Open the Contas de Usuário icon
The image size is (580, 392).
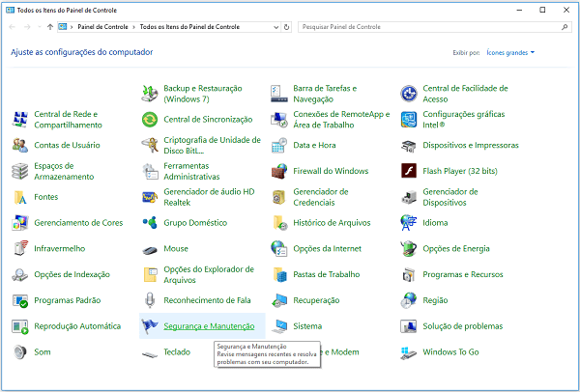(19, 145)
